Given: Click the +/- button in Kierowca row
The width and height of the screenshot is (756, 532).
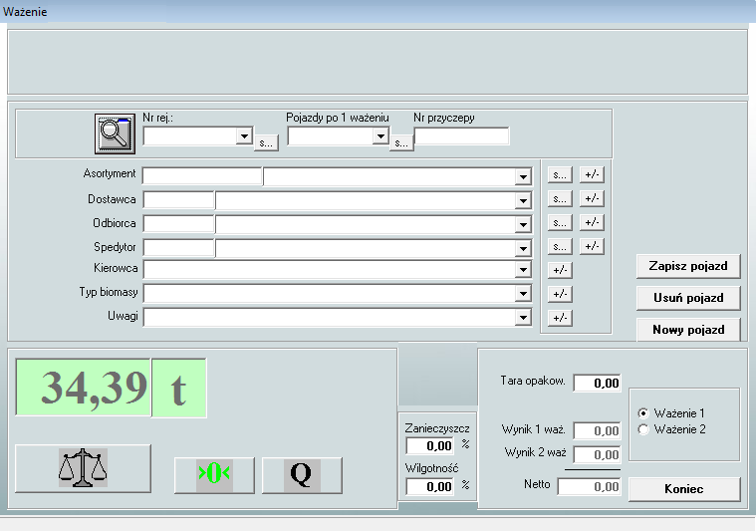Looking at the screenshot, I should (560, 270).
